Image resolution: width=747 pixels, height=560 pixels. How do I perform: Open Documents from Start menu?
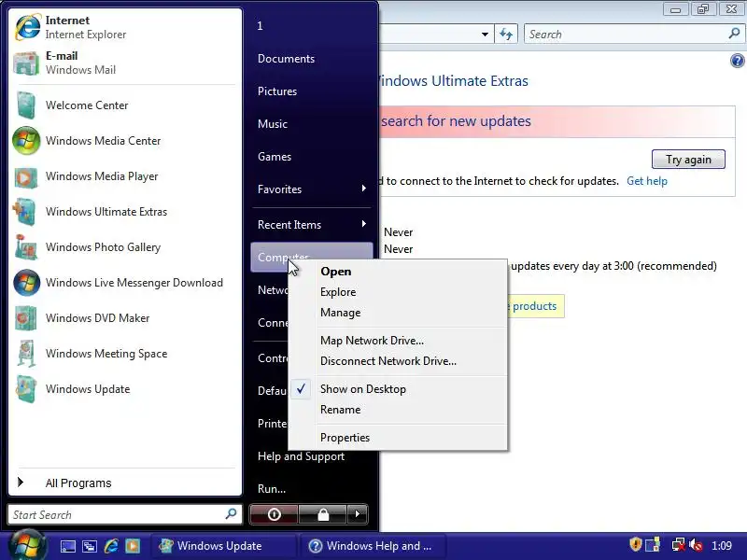pos(286,59)
